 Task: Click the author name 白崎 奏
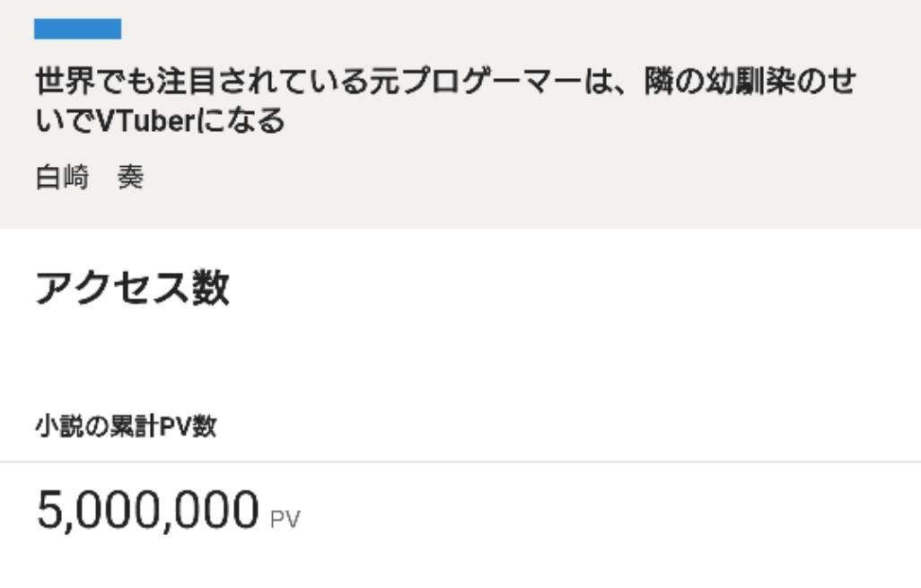click(90, 179)
